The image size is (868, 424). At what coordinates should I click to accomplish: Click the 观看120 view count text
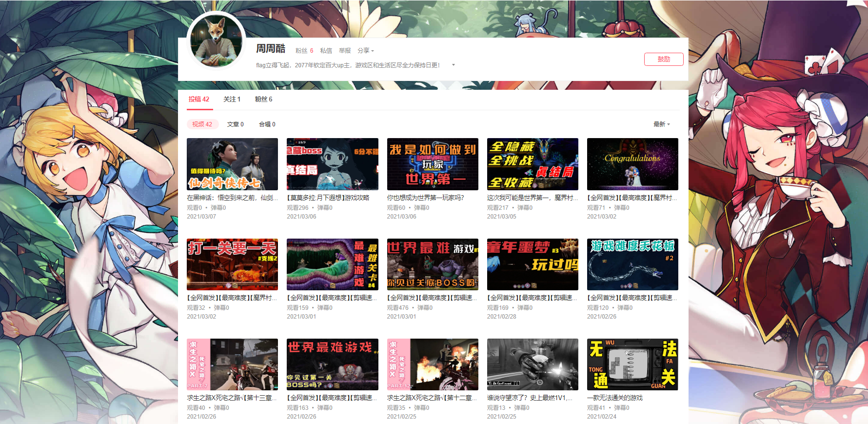pos(598,308)
